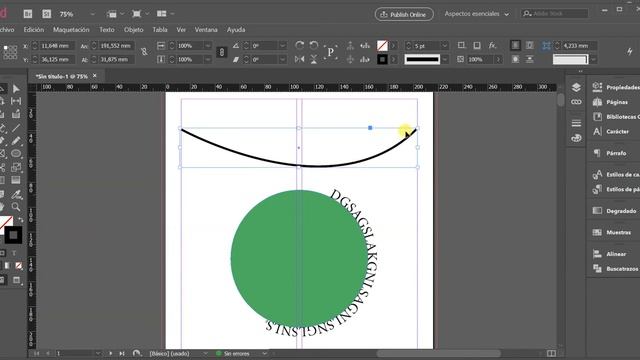Open the Trazo stroke panel icon

[x=576, y=123]
